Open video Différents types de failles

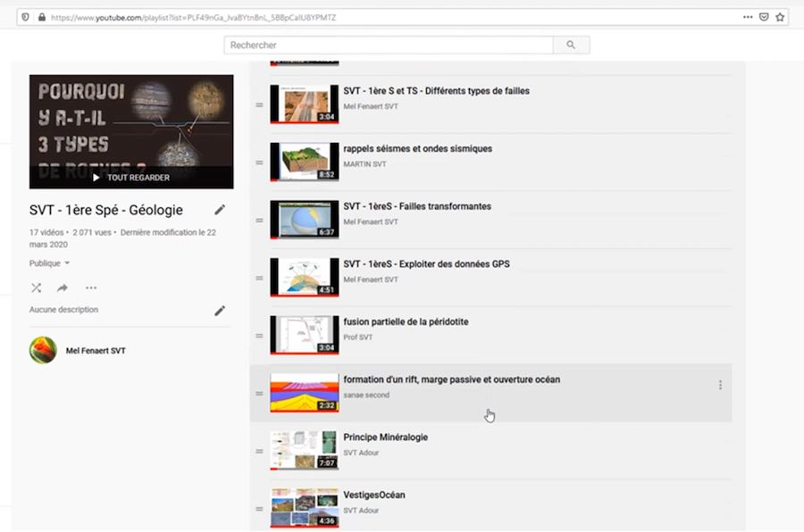(436, 91)
